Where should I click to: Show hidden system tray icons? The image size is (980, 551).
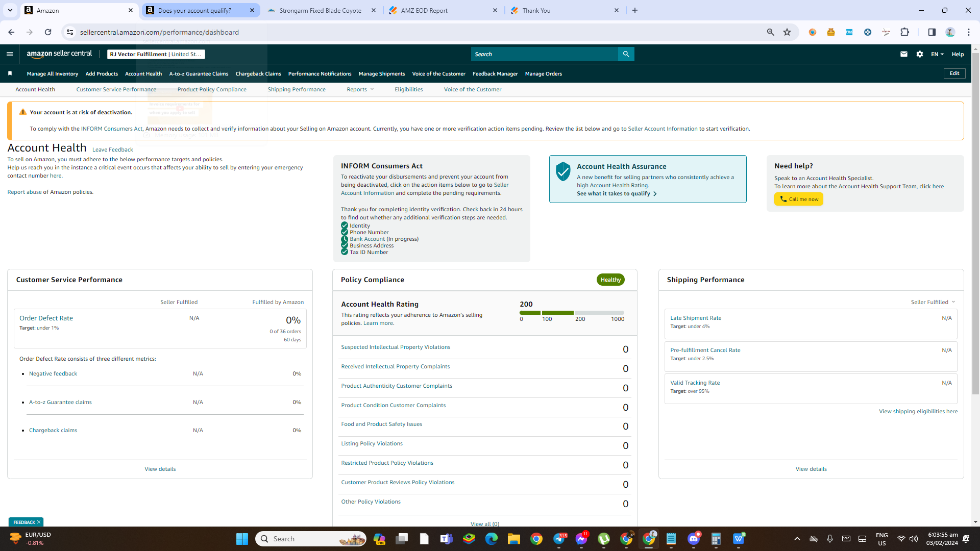click(797, 539)
